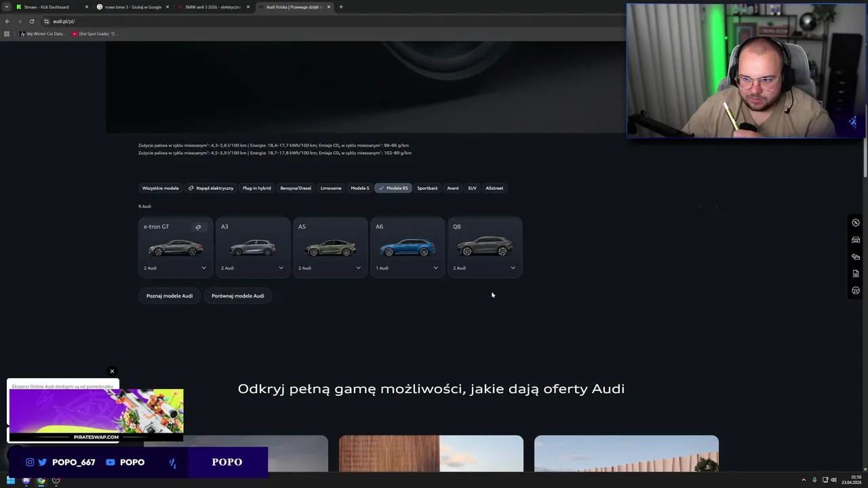Close the nowe bmw 3 Google tab
The image size is (868, 488).
(x=167, y=7)
